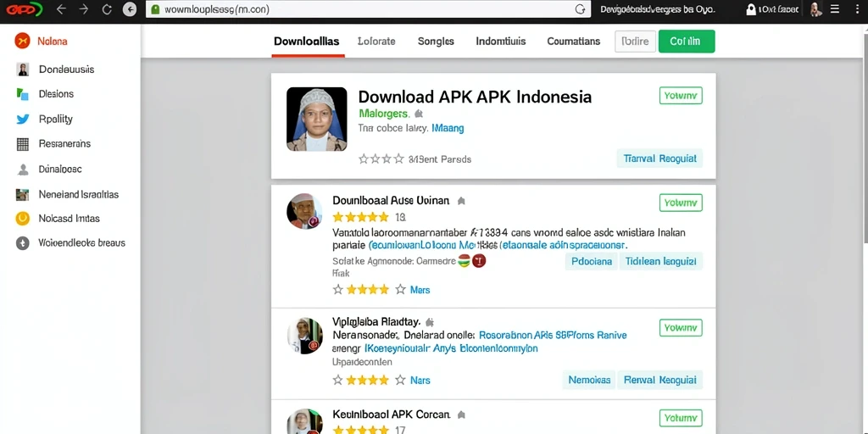Click Yotwnv beside Viplglaiba Rlaidtay
Screen dimensions: 868x434
pos(681,328)
